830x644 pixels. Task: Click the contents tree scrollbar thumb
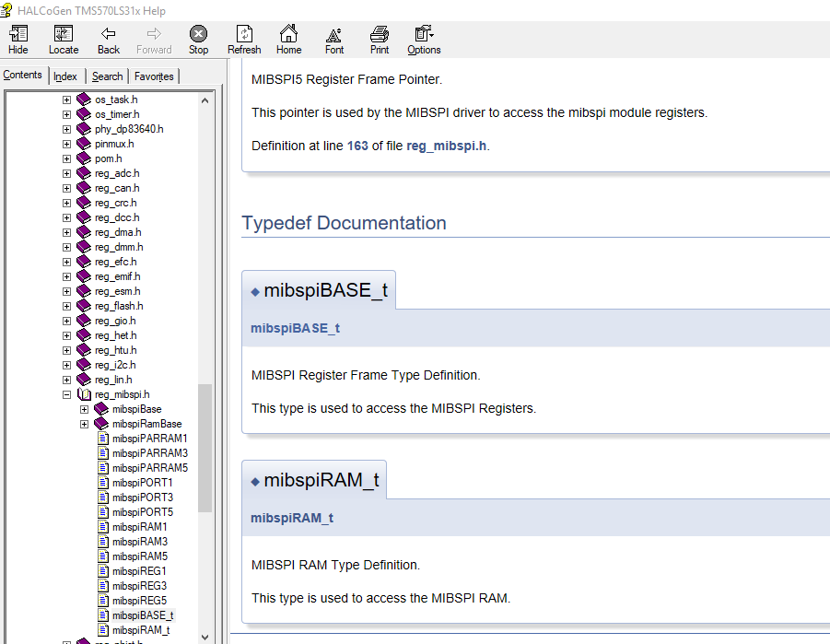(x=205, y=448)
